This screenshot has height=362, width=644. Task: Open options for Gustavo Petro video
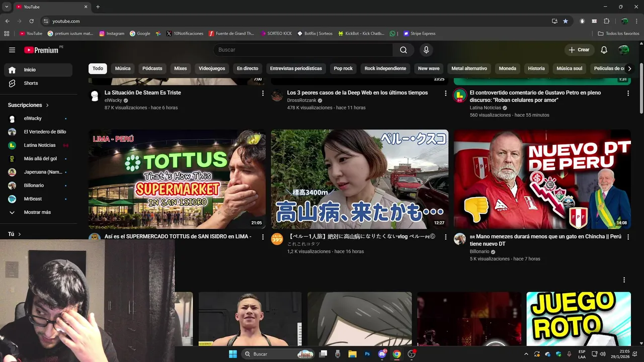(x=628, y=94)
